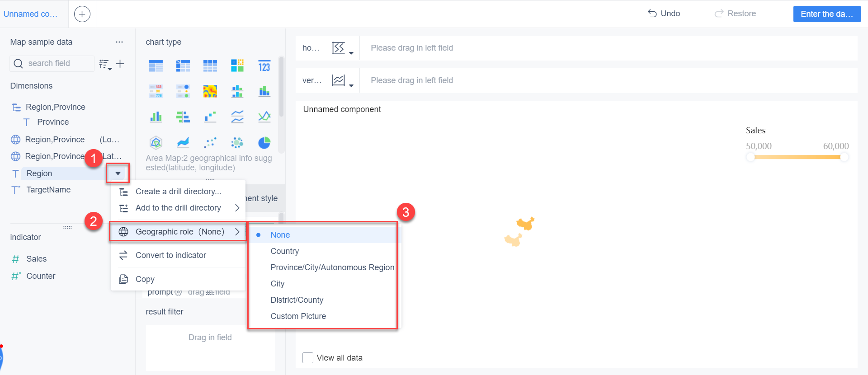
Task: Adjust the Sales minimum slider handle
Action: point(750,157)
